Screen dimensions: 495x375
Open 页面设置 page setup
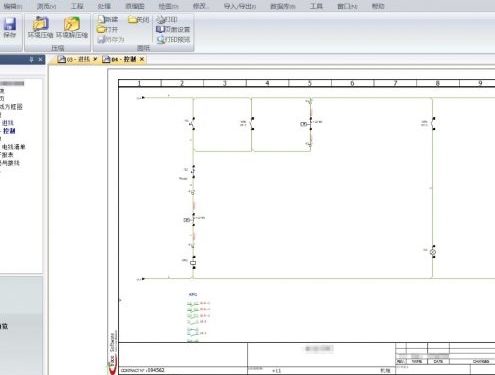click(x=173, y=29)
